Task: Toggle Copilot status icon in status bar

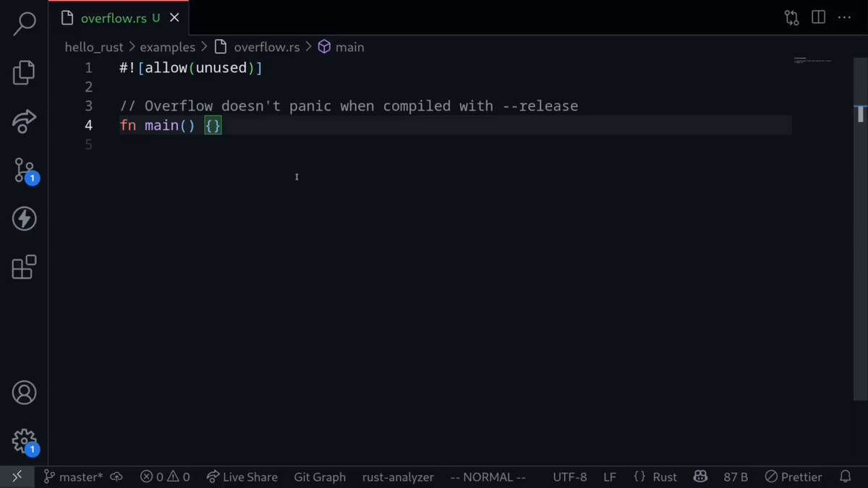Action: click(x=699, y=476)
